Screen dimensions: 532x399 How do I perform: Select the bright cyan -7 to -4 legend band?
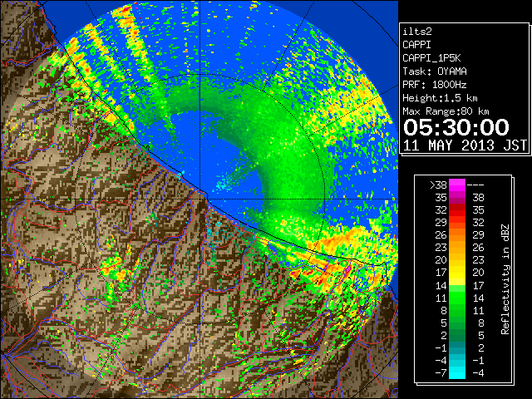(x=457, y=372)
